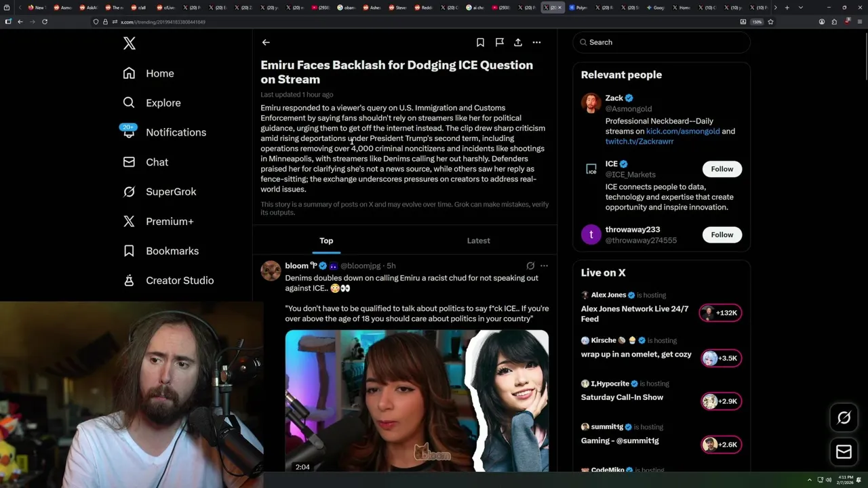Open Chat from the sidebar
Image resolution: width=868 pixels, height=488 pixels.
coord(146,162)
